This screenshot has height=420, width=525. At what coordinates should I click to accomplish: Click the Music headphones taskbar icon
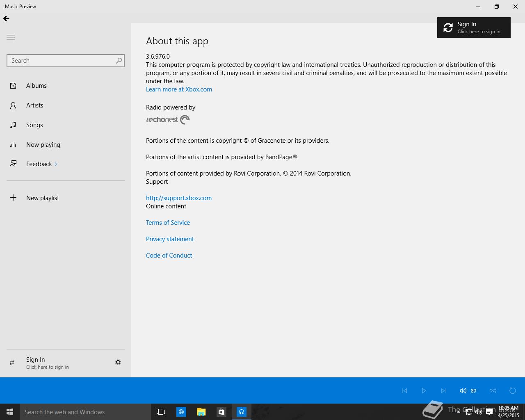[x=242, y=412]
